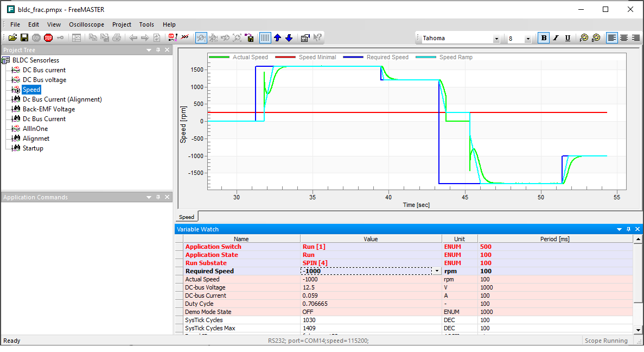Open the Oscilloscope menu
The image size is (644, 352).
(86, 24)
